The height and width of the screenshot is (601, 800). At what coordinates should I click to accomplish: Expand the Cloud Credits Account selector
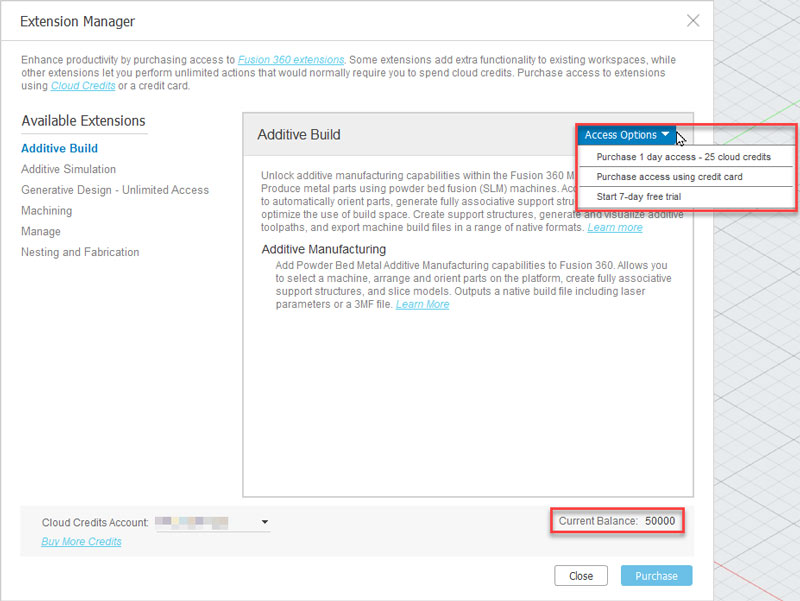(x=264, y=522)
